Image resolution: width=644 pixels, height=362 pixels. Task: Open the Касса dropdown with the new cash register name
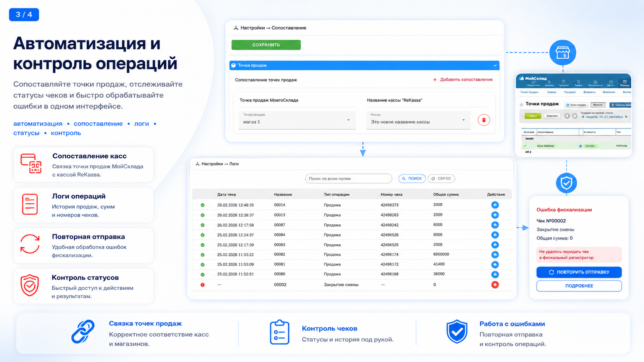click(x=418, y=120)
